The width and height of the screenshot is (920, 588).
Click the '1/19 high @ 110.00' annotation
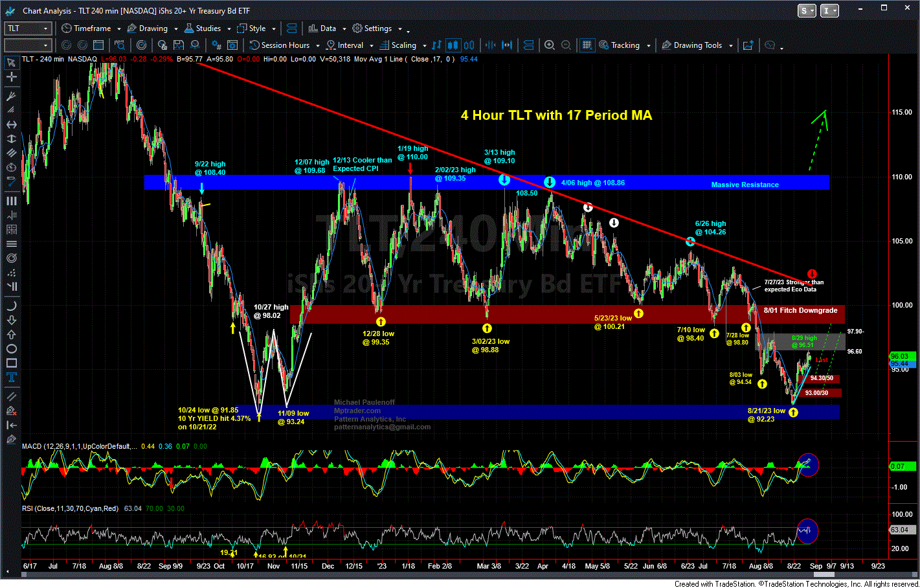tap(412, 153)
